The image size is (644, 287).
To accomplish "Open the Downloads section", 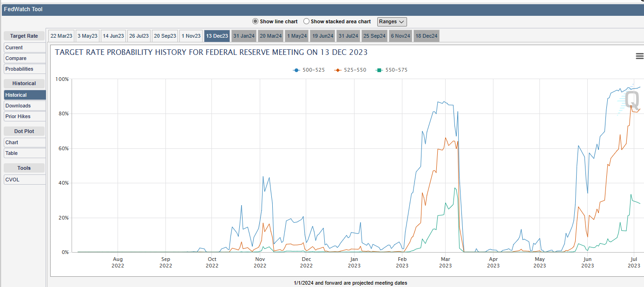I will click(25, 106).
